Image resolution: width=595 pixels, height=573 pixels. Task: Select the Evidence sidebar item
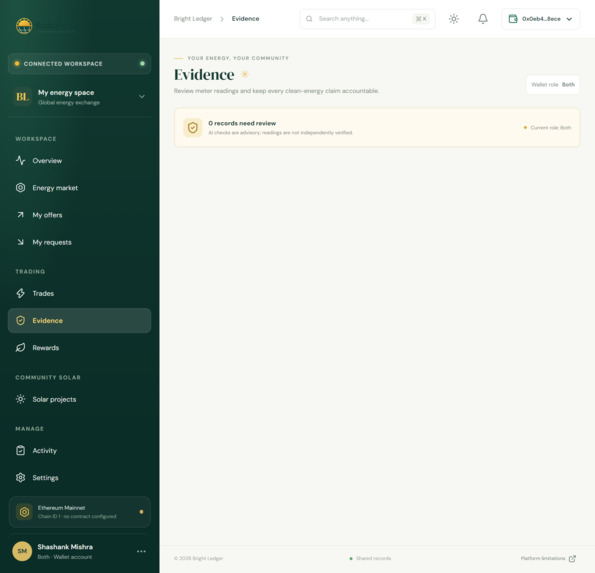(79, 321)
